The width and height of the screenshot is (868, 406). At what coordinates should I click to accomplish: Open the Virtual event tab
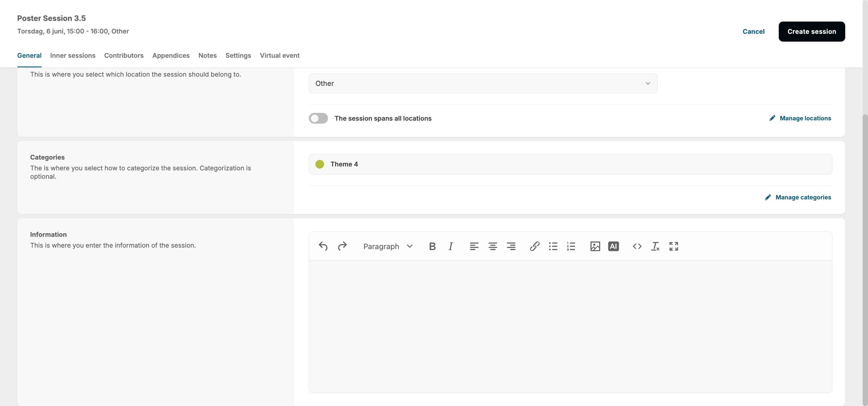coord(279,56)
